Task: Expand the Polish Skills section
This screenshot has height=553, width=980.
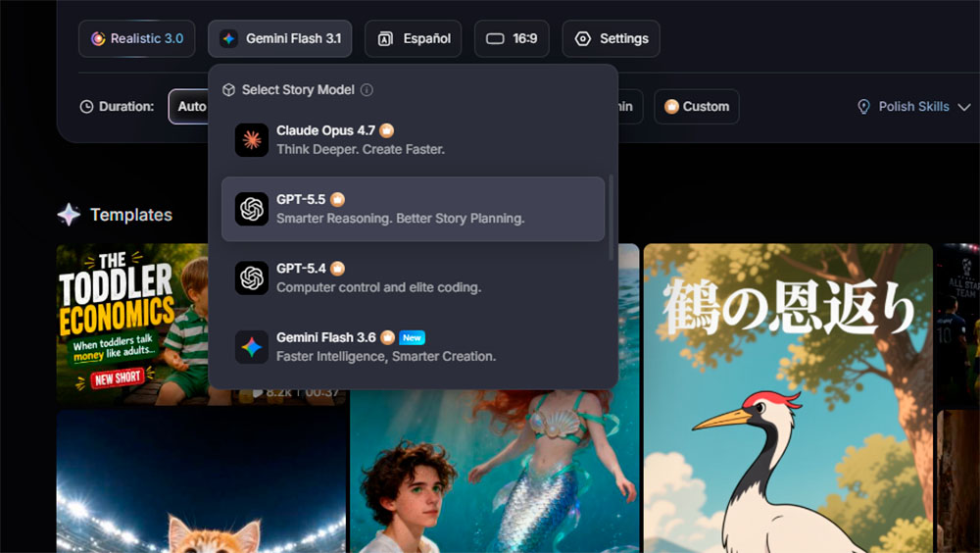Action: [x=913, y=106]
